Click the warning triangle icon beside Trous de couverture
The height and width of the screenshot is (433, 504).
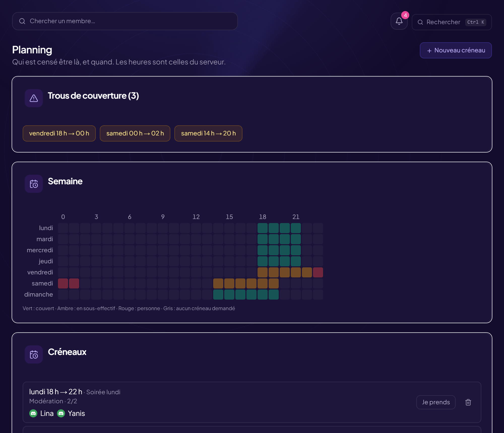[x=34, y=98]
